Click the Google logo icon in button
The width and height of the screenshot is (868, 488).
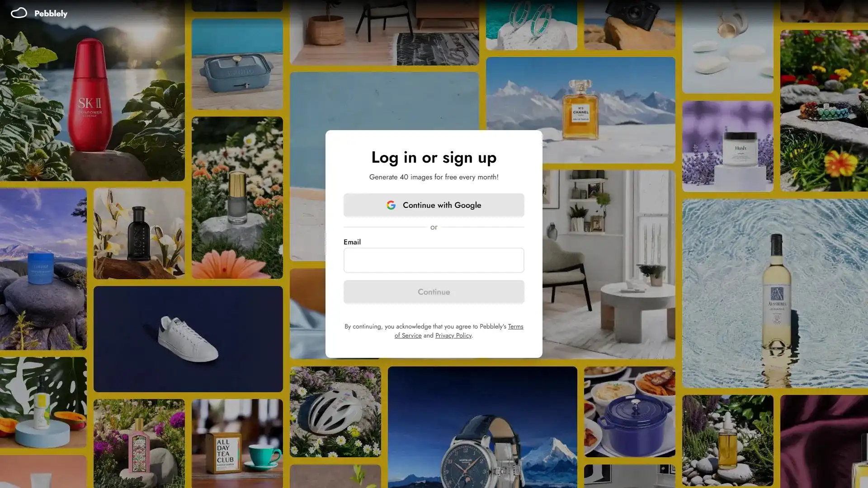(x=391, y=204)
